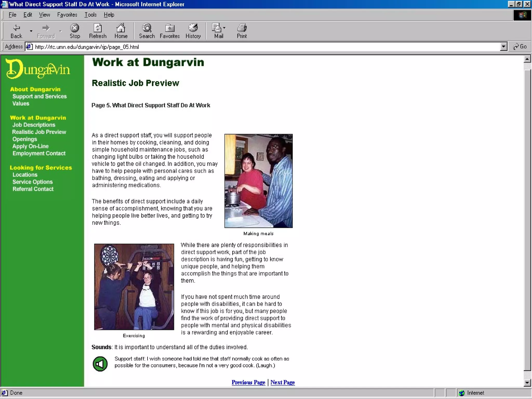Open the Back history dropdown arrow
The height and width of the screenshot is (399, 532).
pyautogui.click(x=31, y=31)
